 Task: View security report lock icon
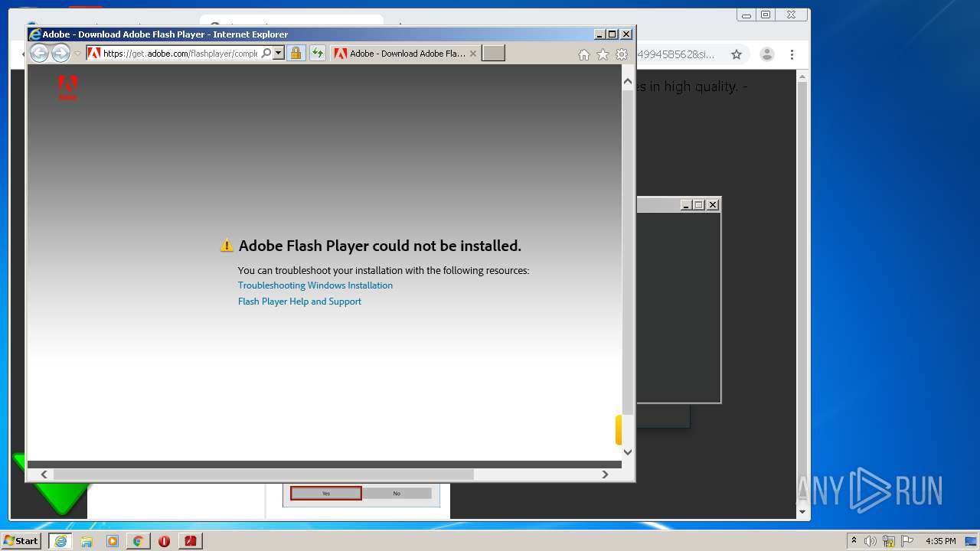[x=296, y=54]
